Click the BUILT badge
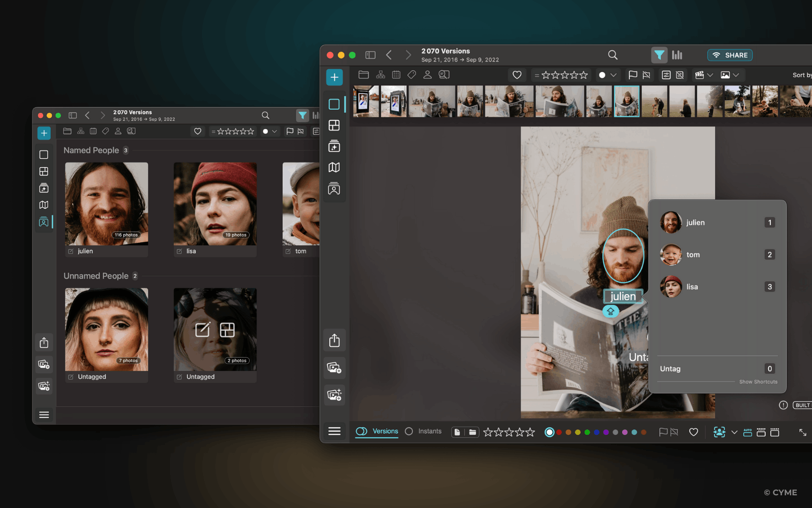Screen dimensions: 812x508 tap(803, 405)
